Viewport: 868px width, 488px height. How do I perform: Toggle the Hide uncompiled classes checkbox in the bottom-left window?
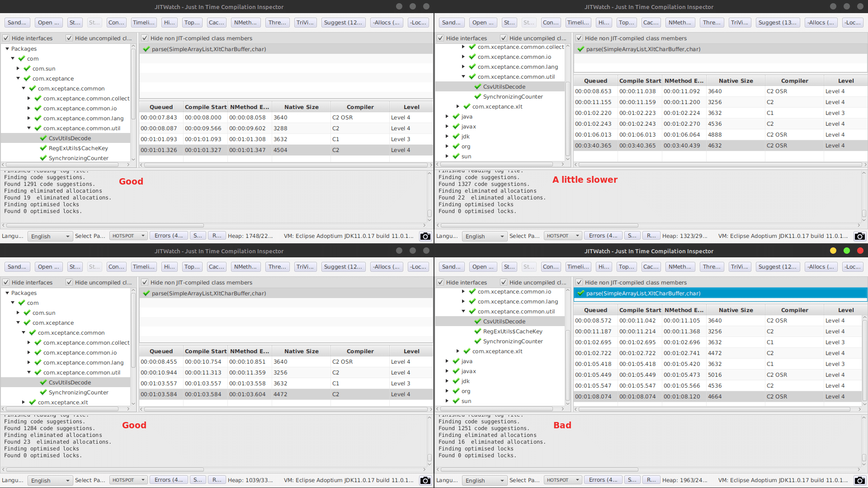click(x=69, y=283)
